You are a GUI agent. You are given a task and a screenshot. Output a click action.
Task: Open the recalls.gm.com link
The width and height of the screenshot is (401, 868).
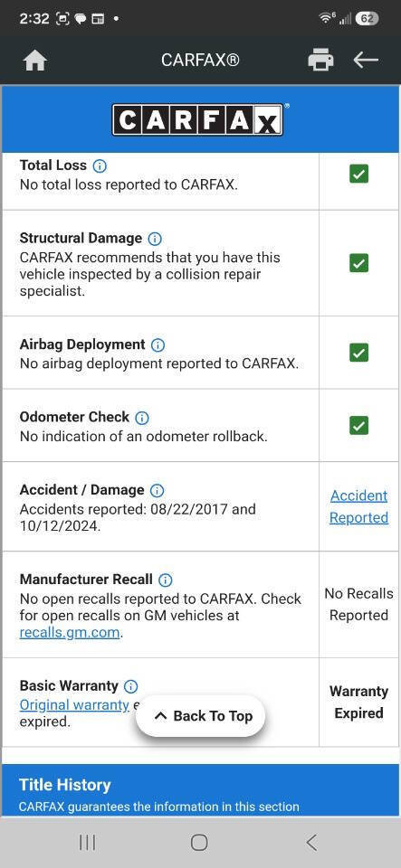(x=69, y=633)
